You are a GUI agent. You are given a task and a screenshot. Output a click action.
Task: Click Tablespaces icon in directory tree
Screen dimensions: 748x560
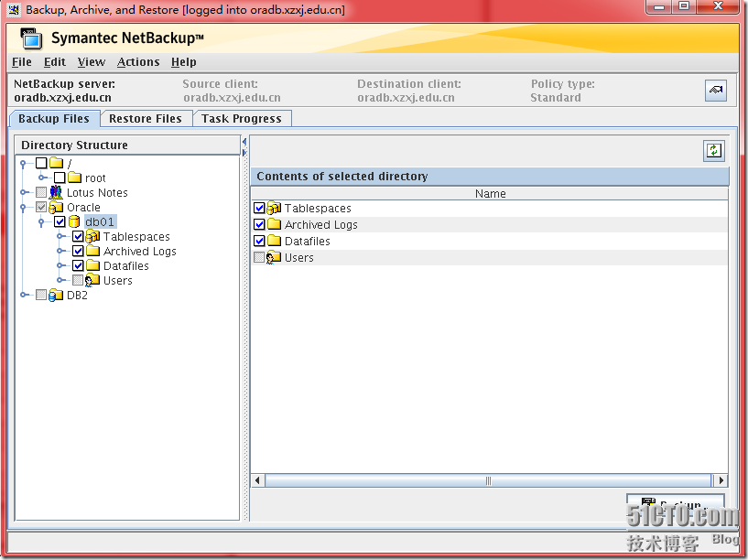pyautogui.click(x=92, y=236)
